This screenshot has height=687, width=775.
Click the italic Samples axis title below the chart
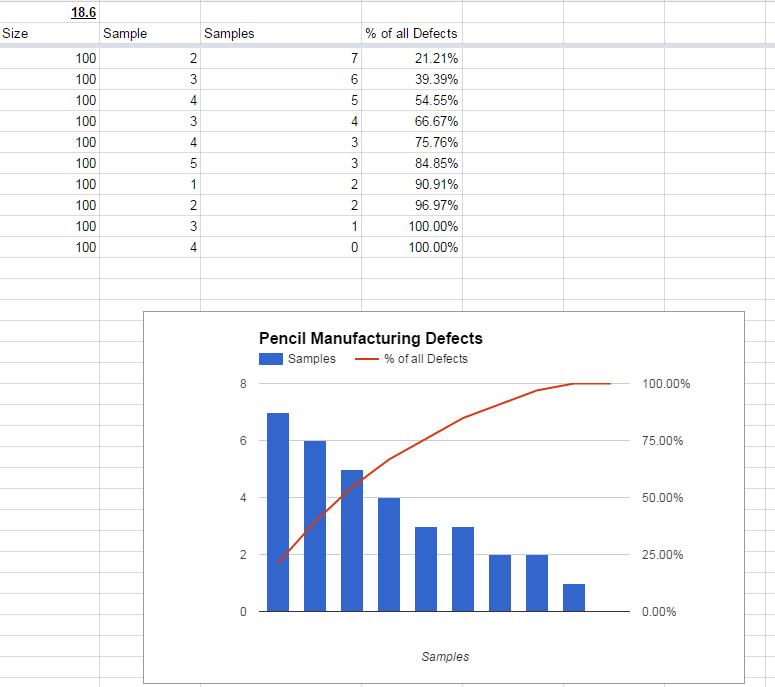[x=445, y=657]
